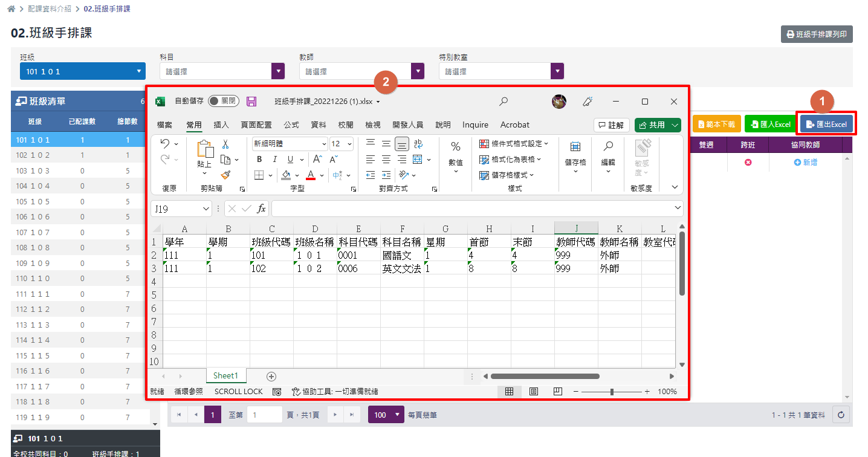Bottom-align the cell contents
This screenshot has height=457, width=868.
(402, 144)
